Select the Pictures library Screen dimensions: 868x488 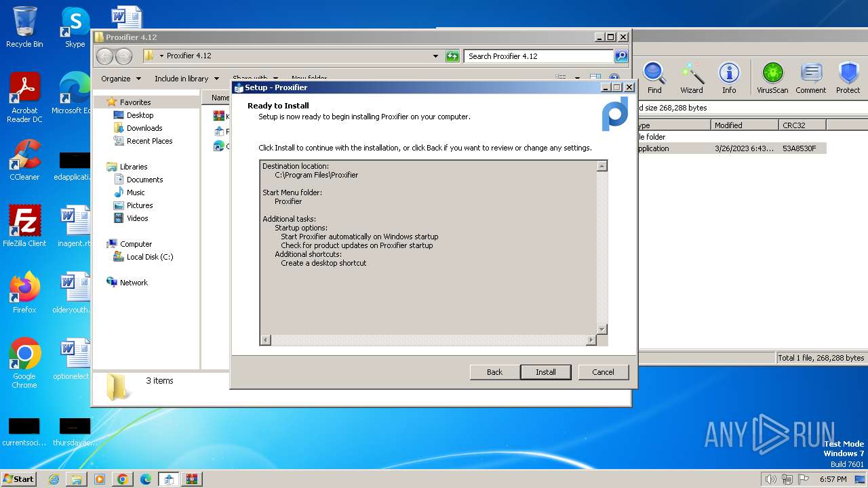point(140,205)
